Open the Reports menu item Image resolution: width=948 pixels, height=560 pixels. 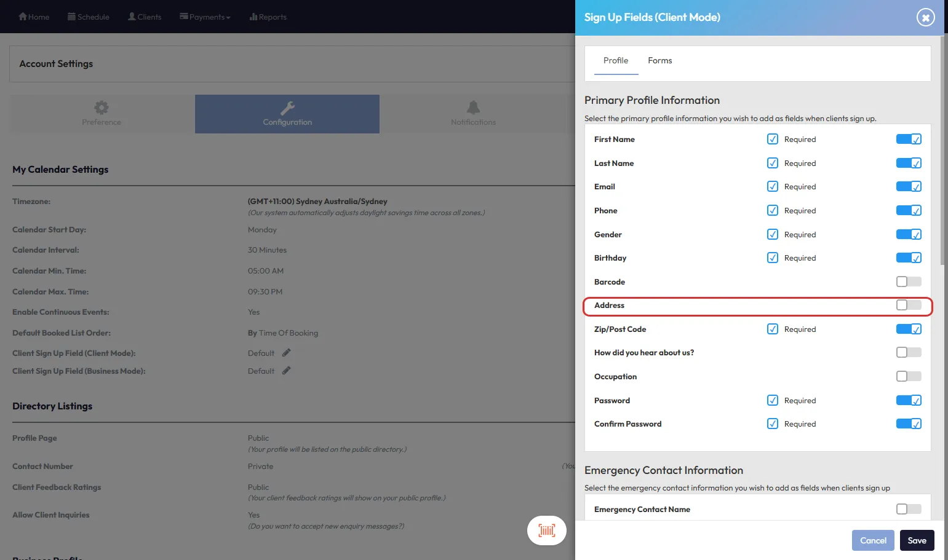tap(268, 17)
